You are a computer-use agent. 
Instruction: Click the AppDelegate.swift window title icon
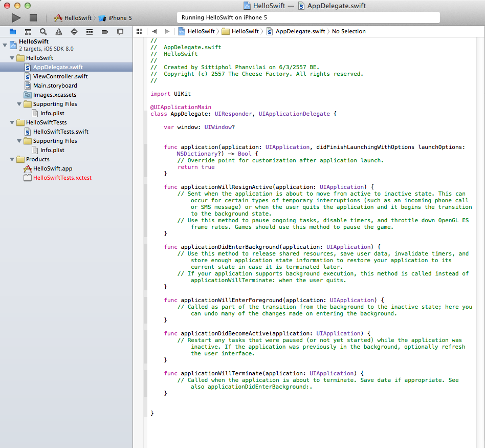point(301,6)
